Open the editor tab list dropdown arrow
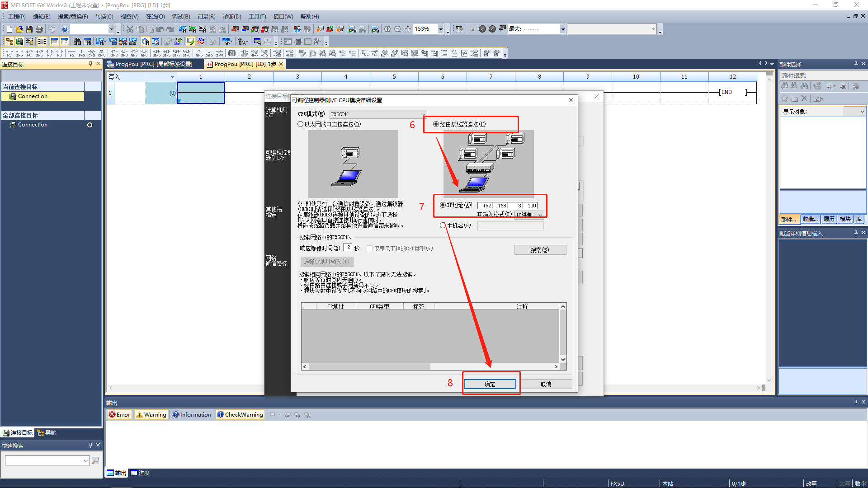This screenshot has width=868, height=488. 772,64
